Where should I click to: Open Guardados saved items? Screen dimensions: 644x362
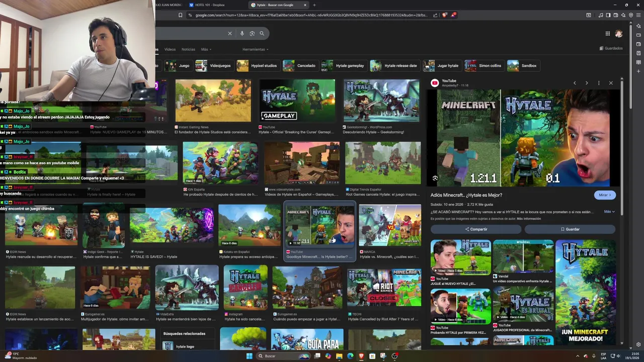611,48
